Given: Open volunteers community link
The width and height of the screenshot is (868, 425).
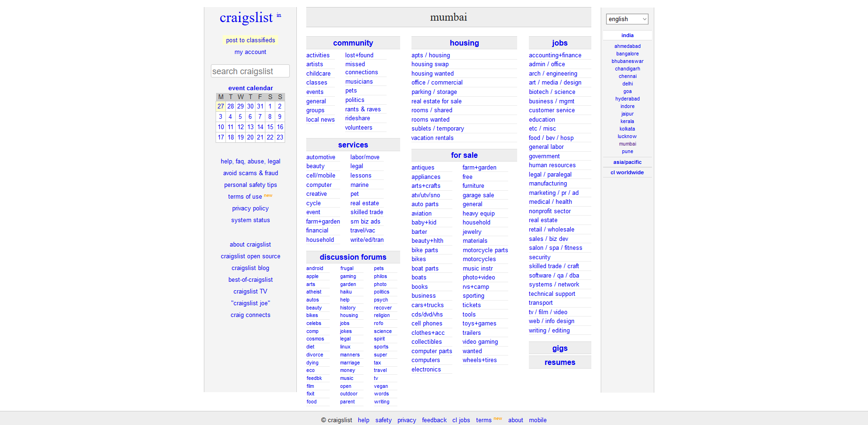Looking at the screenshot, I should pos(358,128).
